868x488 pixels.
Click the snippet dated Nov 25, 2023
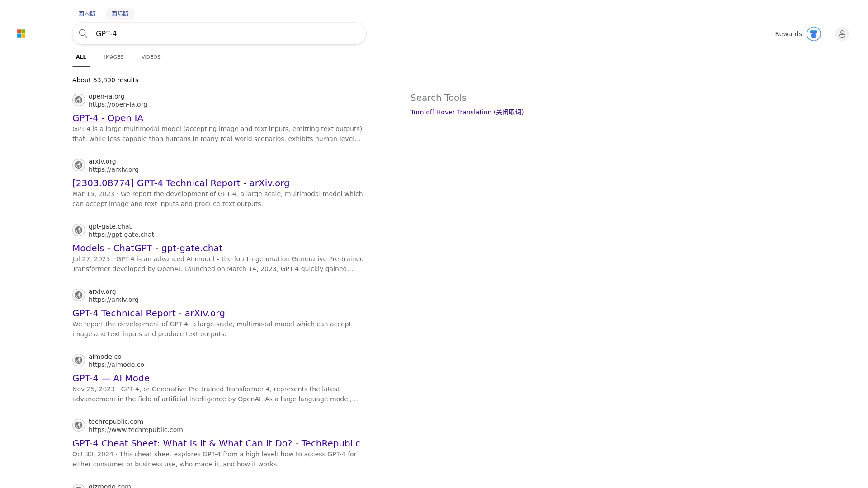tap(215, 394)
